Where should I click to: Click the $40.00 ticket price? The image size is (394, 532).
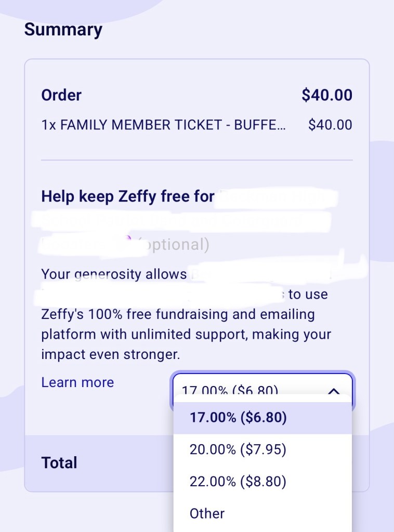(x=330, y=125)
